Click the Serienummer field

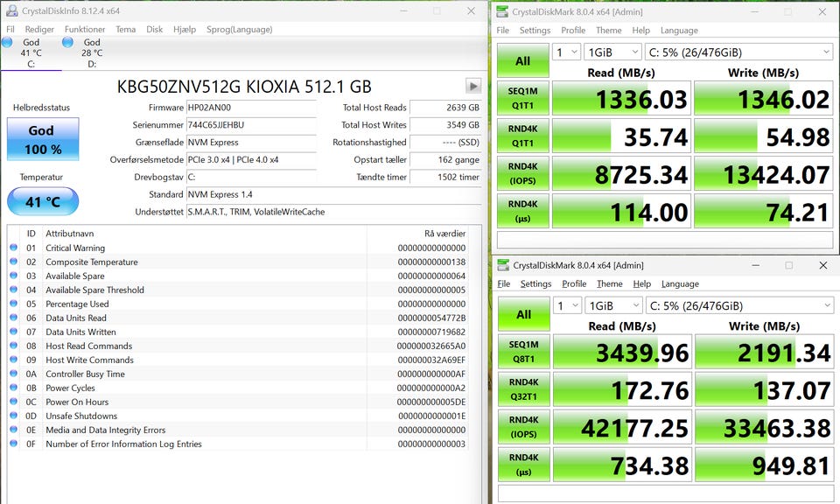(251, 125)
